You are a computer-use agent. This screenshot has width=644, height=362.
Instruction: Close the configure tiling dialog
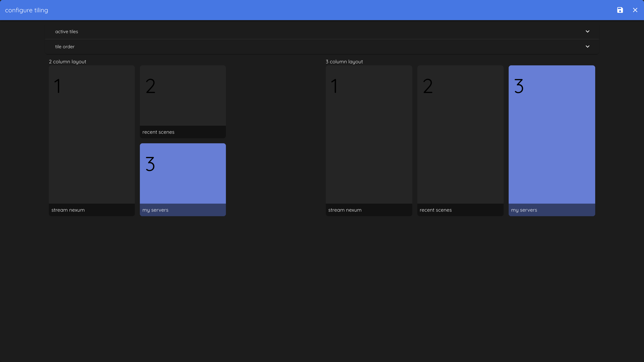coord(635,10)
